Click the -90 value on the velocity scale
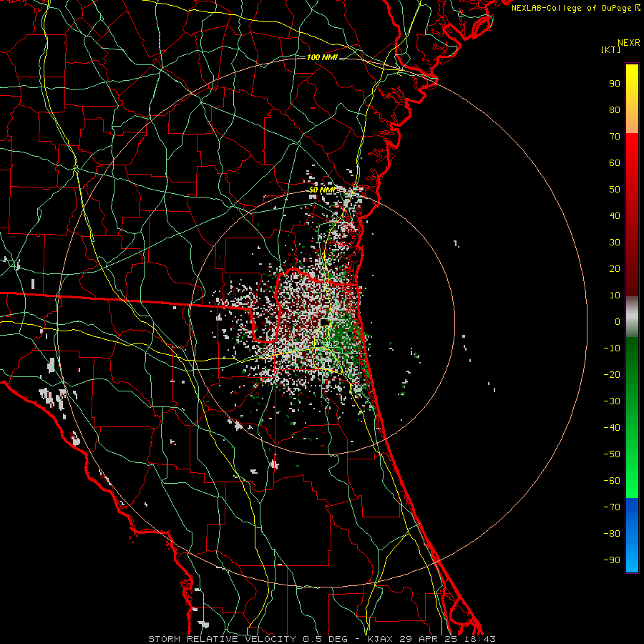 (612, 560)
